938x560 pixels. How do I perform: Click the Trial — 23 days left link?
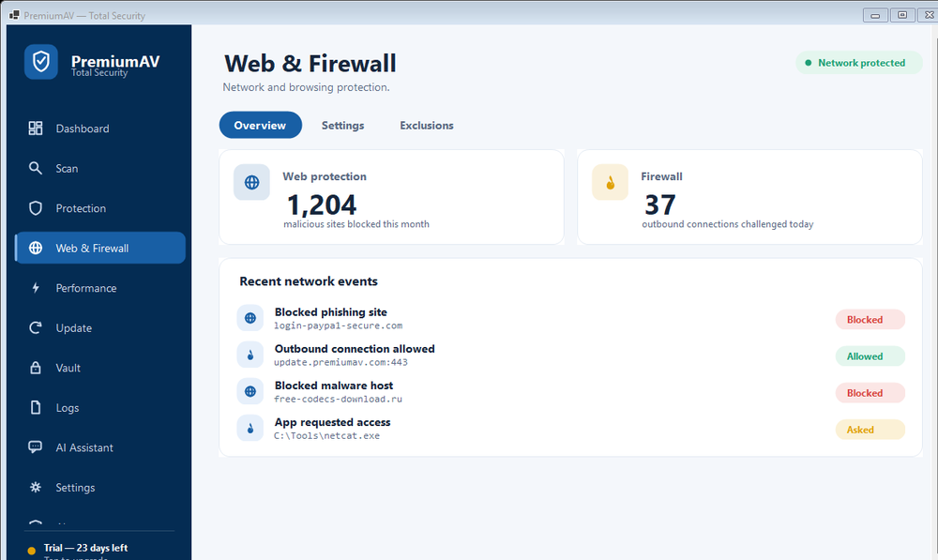(85, 548)
